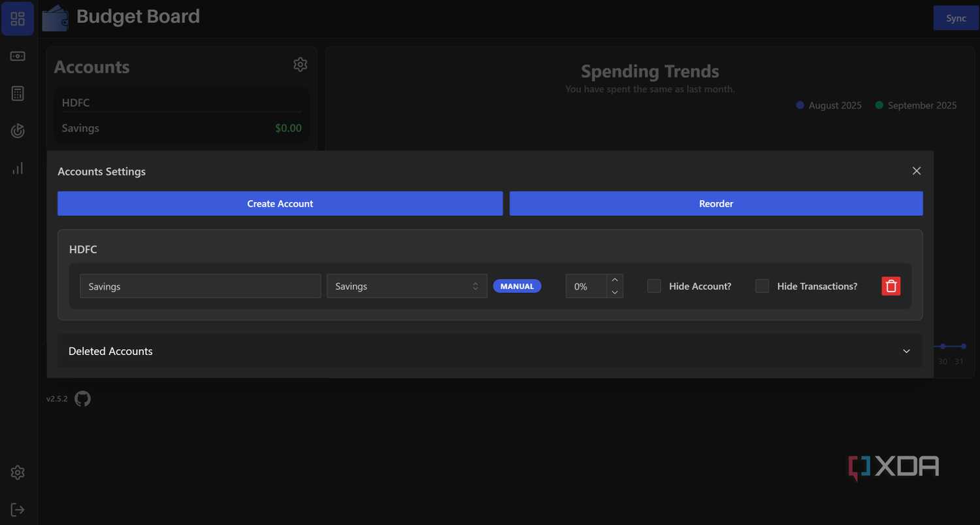Click the September 2025 legend entry
The width and height of the screenshot is (980, 525).
(x=916, y=105)
